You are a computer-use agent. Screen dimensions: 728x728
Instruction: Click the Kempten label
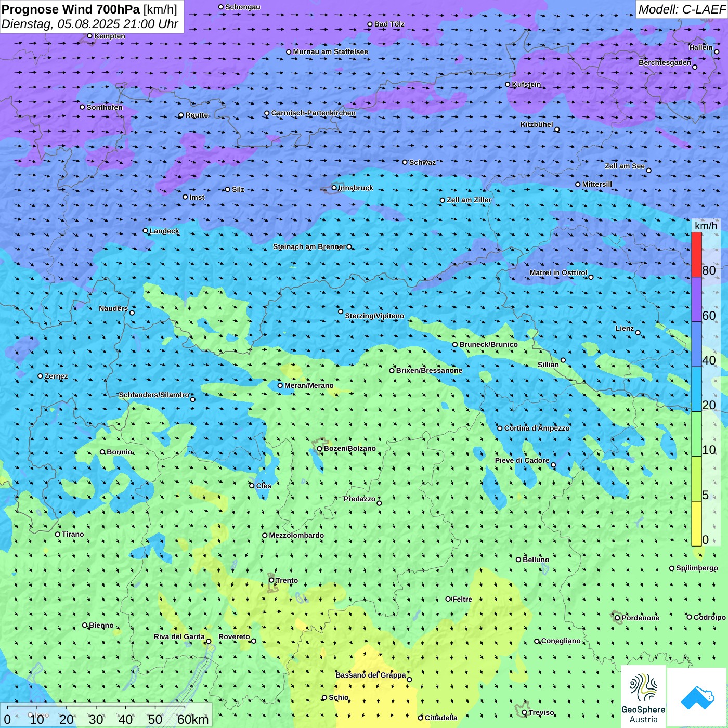(x=110, y=36)
